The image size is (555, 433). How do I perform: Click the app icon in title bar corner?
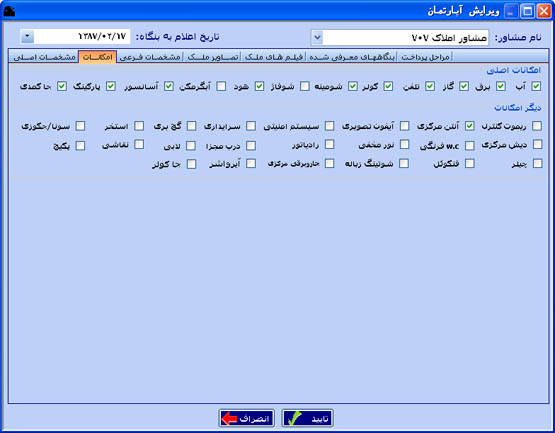[x=9, y=11]
